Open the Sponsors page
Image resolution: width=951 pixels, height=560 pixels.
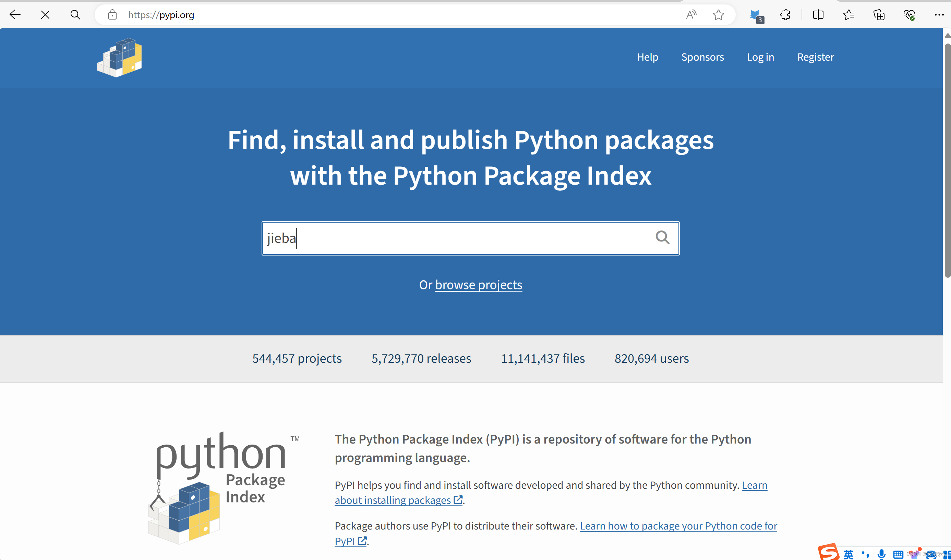coord(702,57)
